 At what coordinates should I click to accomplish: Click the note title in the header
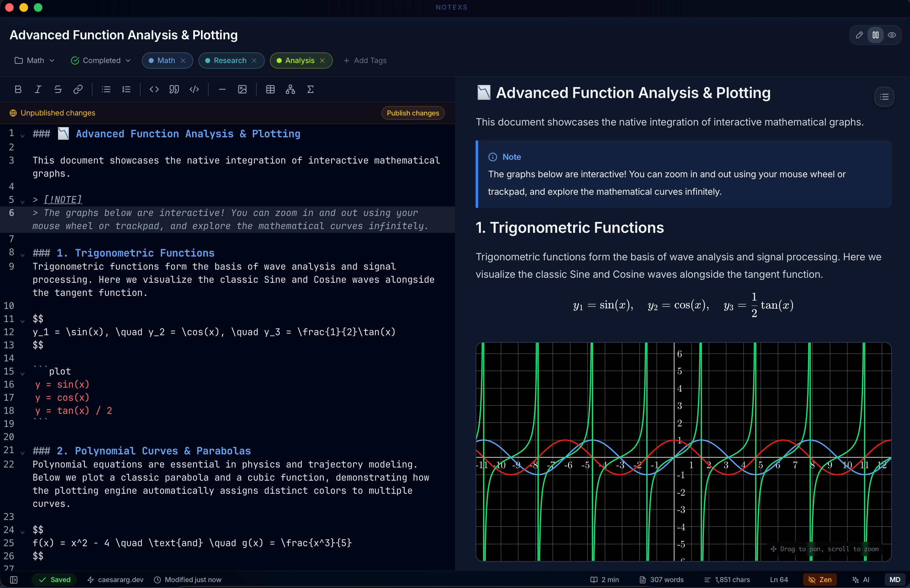coord(123,35)
